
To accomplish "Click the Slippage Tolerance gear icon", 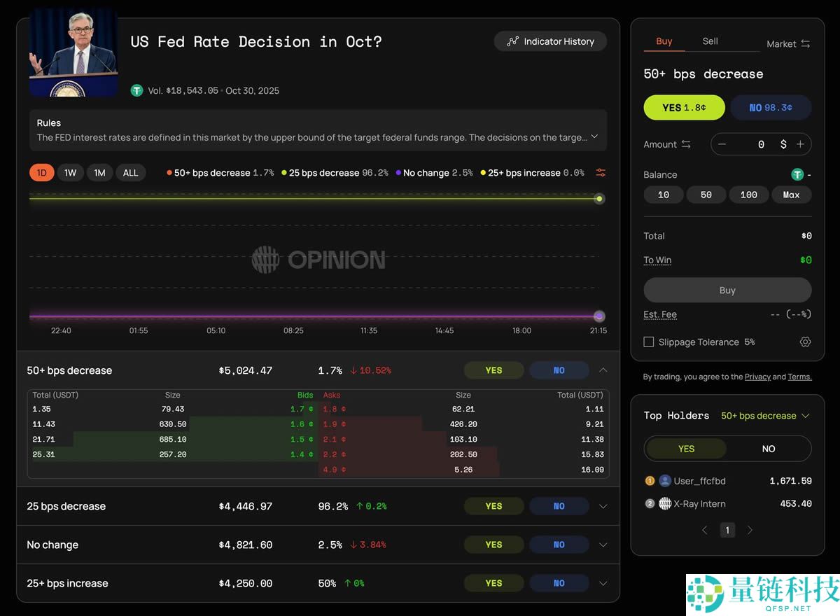I will 805,342.
